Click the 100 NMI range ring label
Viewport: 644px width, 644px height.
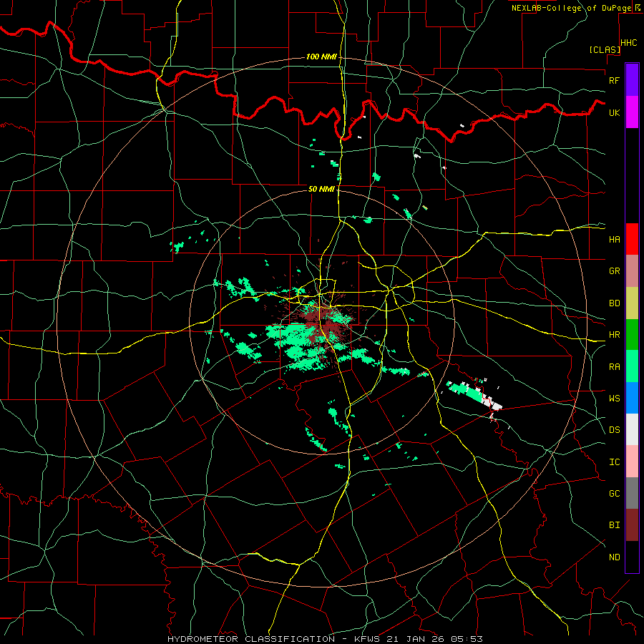click(x=321, y=57)
